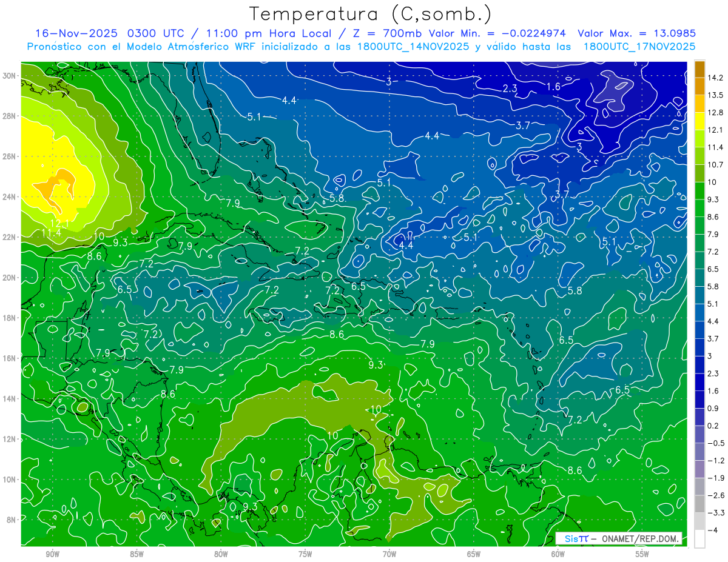Click the 18N latitude axis label
Image resolution: width=728 pixels, height=562 pixels.
coord(9,318)
